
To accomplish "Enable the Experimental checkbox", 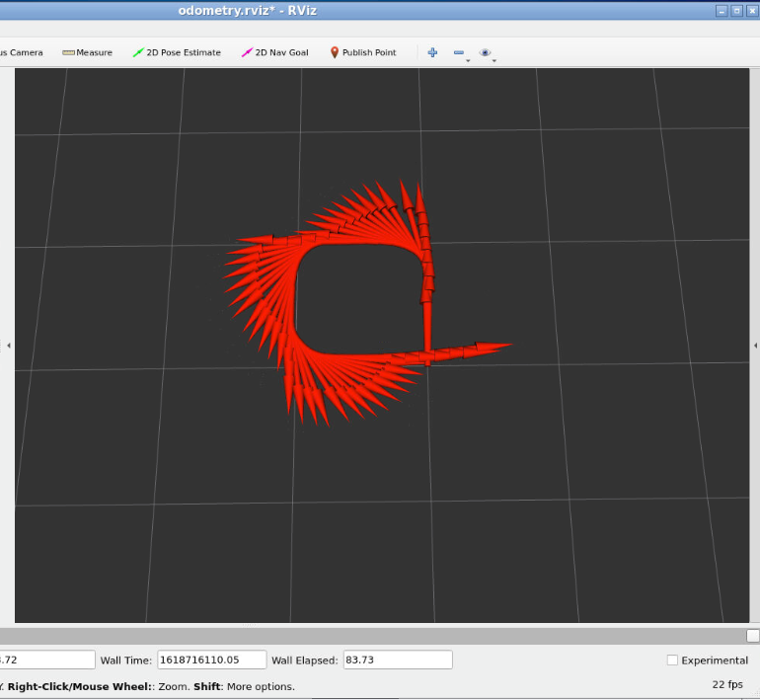I will point(672,661).
